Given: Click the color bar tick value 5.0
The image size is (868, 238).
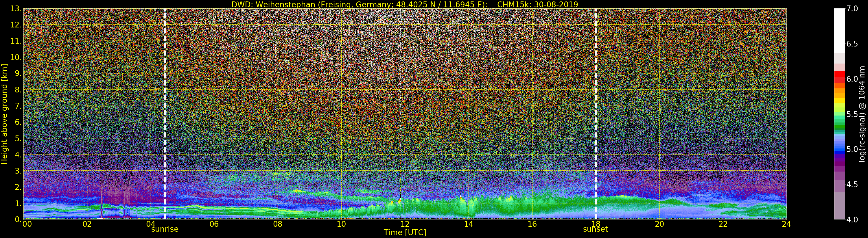Looking at the screenshot, I should pyautogui.click(x=852, y=149).
